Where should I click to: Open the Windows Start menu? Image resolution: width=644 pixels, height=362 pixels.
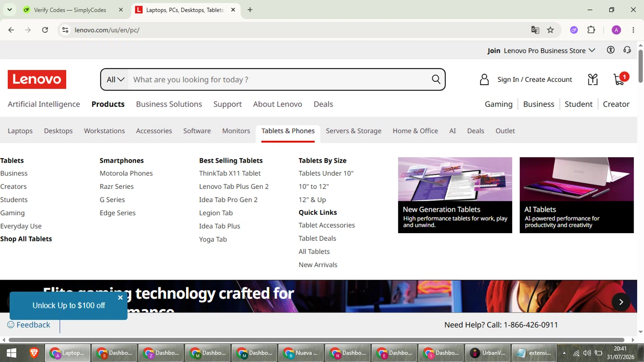pos(12,353)
